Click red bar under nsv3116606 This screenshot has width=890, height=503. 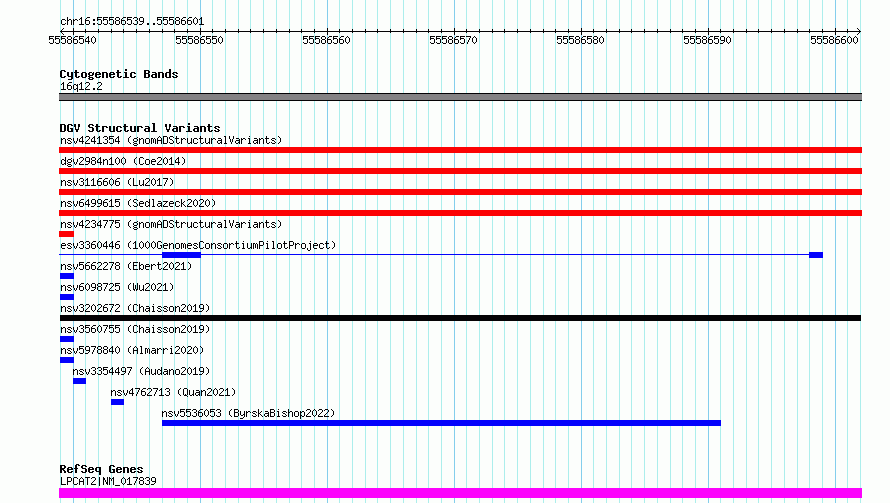coord(460,192)
